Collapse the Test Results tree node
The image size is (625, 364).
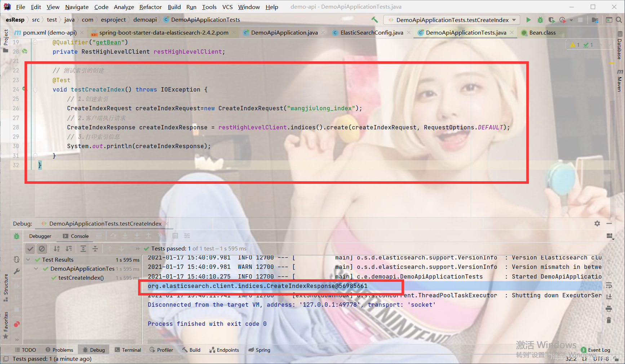[28, 259]
